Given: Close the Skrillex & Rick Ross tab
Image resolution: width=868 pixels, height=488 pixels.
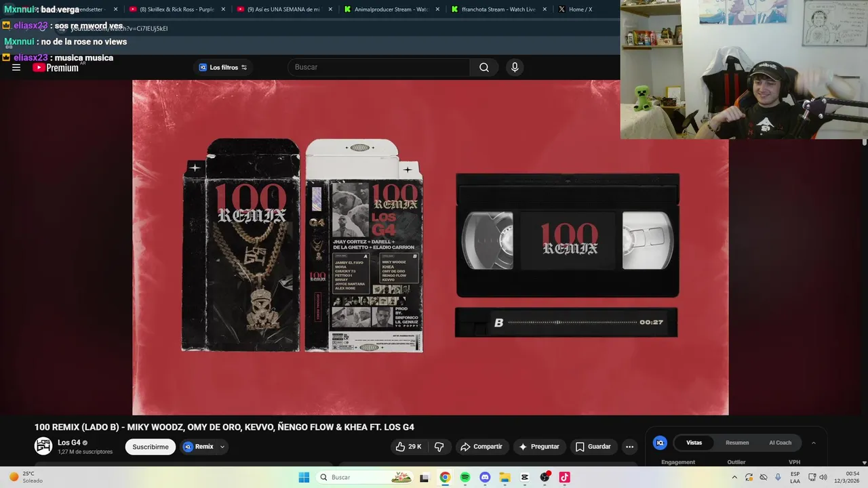Looking at the screenshot, I should (x=223, y=9).
